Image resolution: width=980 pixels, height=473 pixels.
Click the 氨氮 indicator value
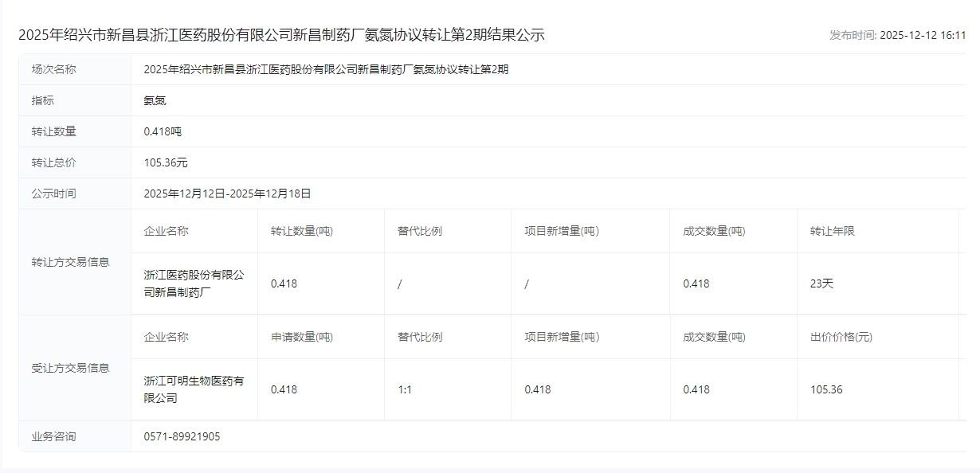[x=155, y=100]
